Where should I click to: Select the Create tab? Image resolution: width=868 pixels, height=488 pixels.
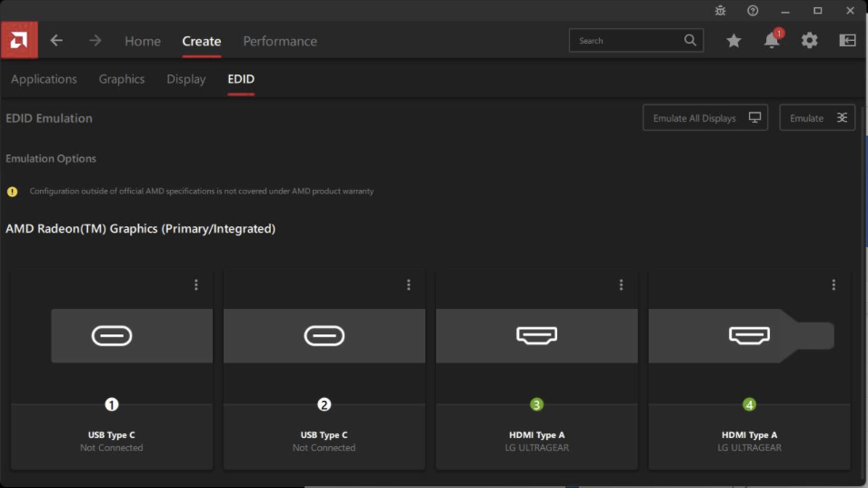(x=202, y=41)
